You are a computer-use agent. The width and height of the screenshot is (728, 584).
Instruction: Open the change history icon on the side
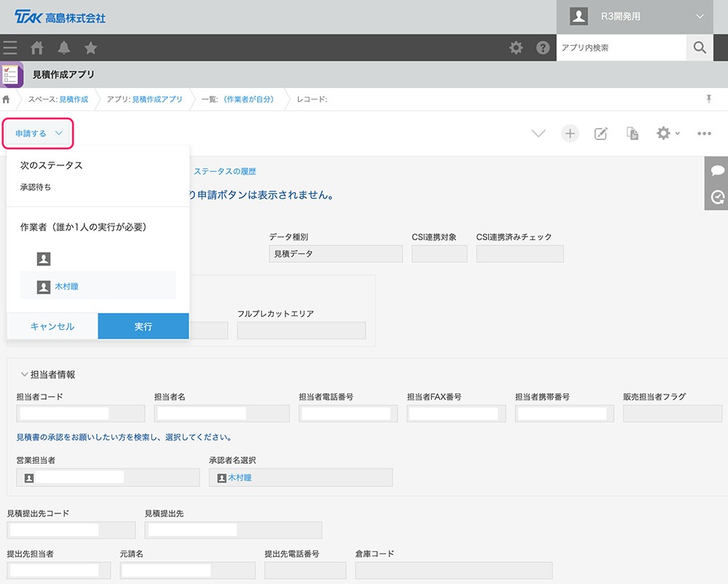click(717, 197)
